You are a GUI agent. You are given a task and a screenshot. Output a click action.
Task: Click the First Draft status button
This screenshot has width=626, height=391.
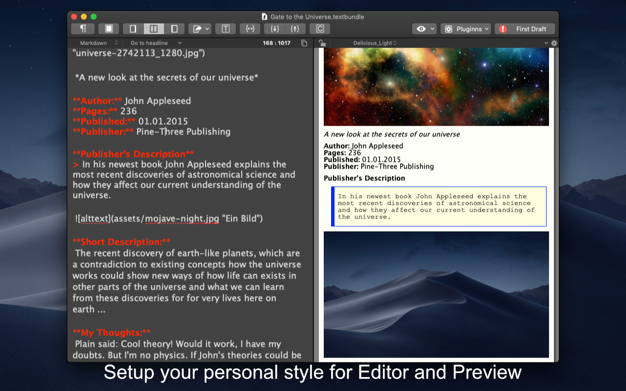[525, 29]
